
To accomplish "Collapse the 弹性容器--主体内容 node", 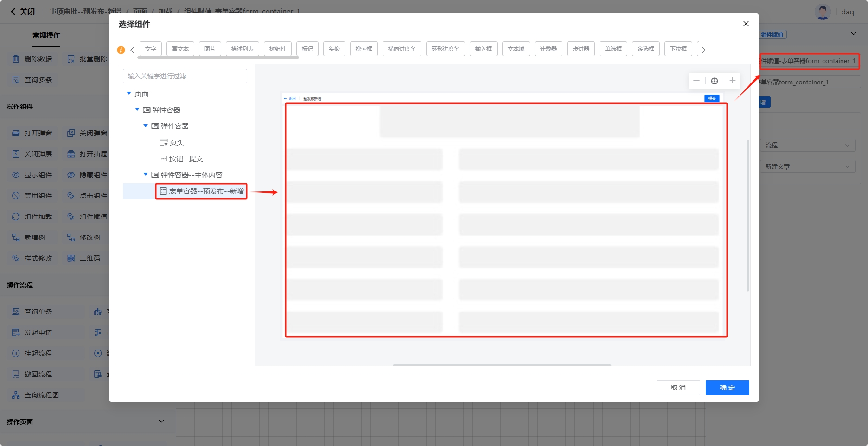I will 146,175.
